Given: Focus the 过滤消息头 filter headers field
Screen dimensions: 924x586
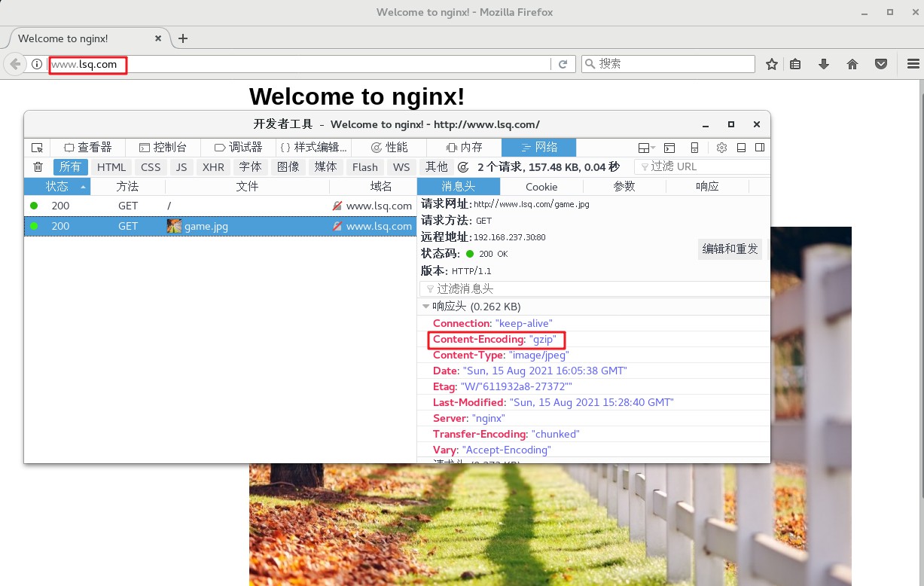Looking at the screenshot, I should 595,289.
